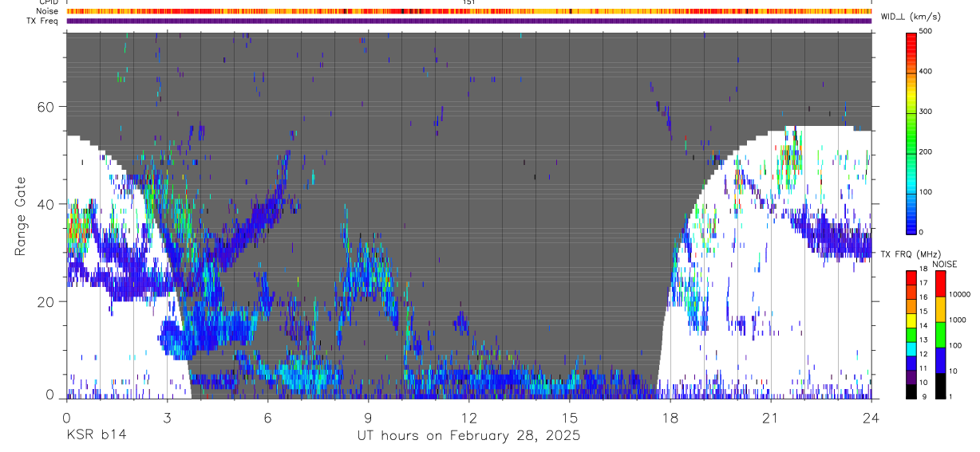Click the purple TX Freq strip above plot
Viewport: 980px width, 452px height.
point(469,21)
